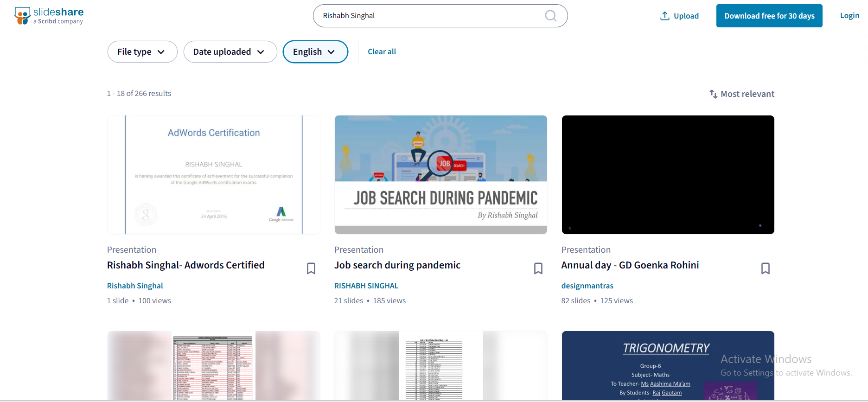Open Date uploaded filter dropdown
The image size is (868, 402).
[230, 52]
